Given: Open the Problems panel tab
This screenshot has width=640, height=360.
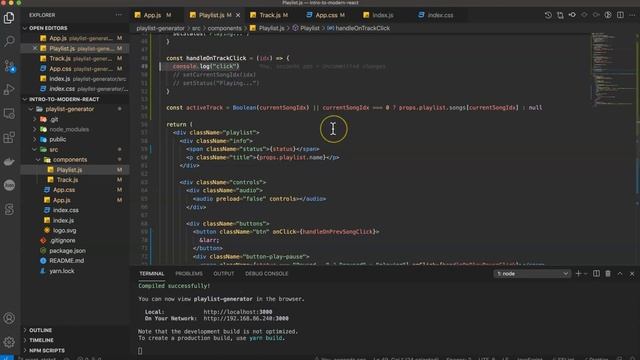Looking at the screenshot, I should (189, 273).
